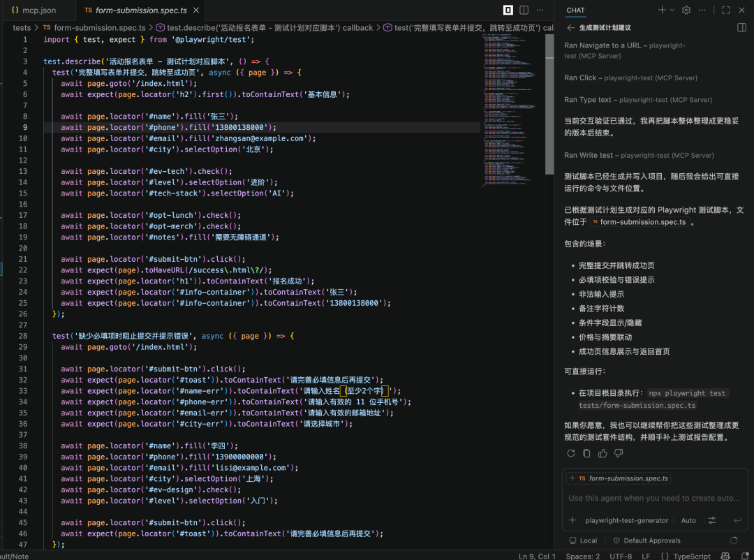The width and height of the screenshot is (754, 560).
Task: Open chat panel more actions menu
Action: [702, 10]
